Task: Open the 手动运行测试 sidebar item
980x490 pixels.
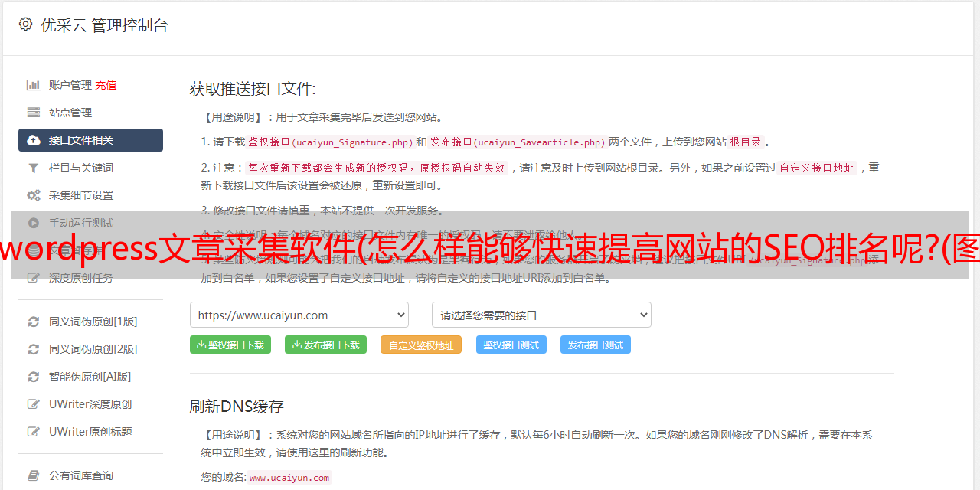Action: click(90, 223)
